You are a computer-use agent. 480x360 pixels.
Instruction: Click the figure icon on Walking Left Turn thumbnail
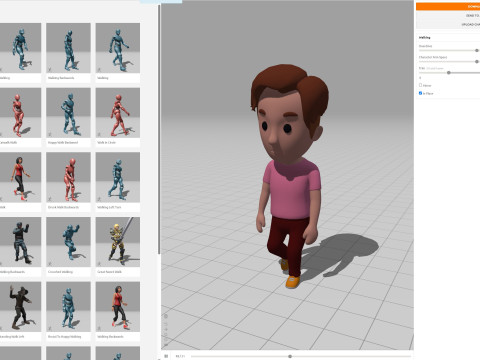point(99,199)
